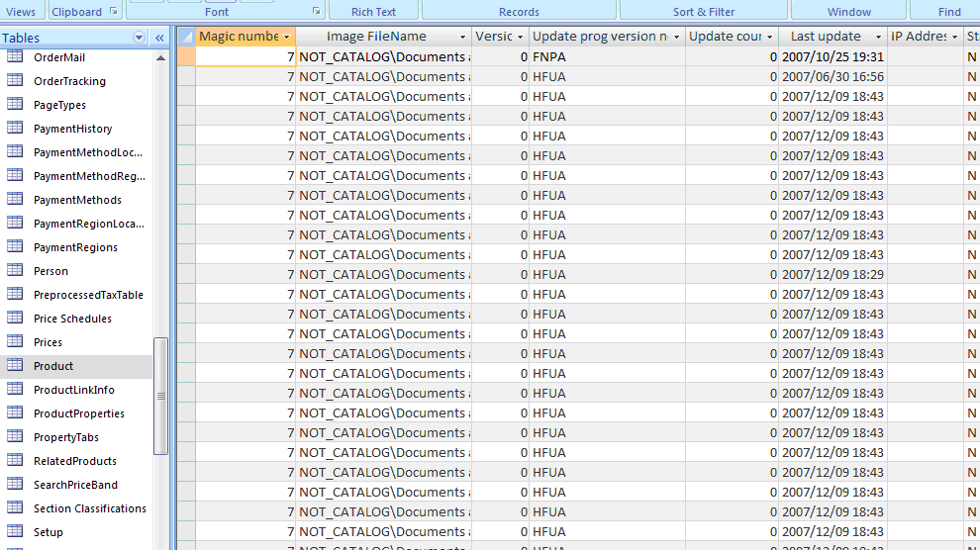Click the Magic number column header
Screen dimensions: 980x550
[x=239, y=37]
